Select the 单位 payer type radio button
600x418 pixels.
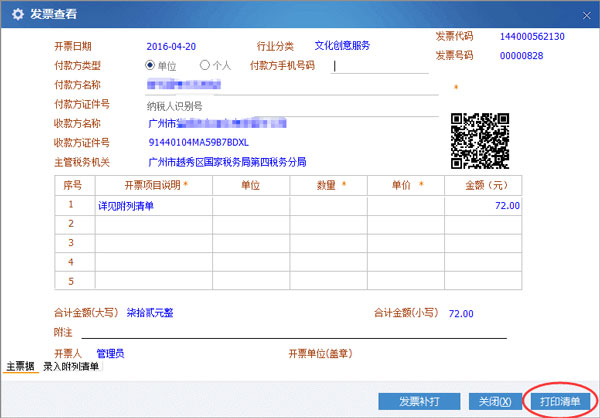tap(151, 65)
